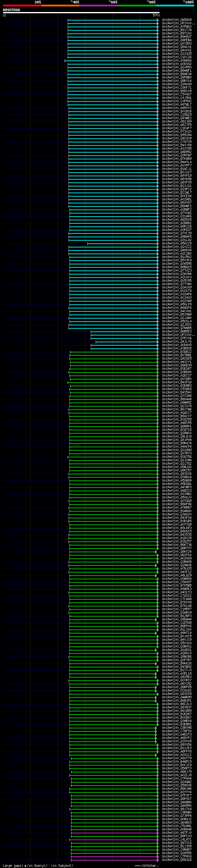Select hit label UniRef100_B4SFG6
This screenshot has width=197, height=868.
177,382
